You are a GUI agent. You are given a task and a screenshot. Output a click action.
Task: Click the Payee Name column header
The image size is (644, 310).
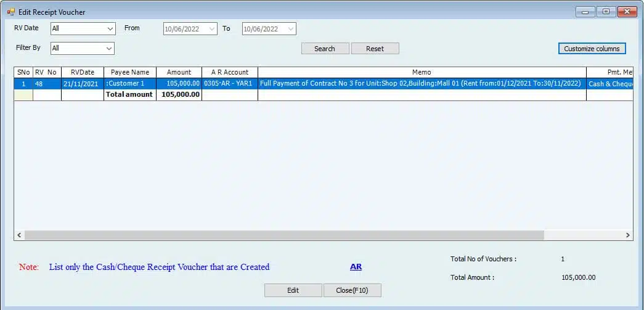(x=130, y=72)
